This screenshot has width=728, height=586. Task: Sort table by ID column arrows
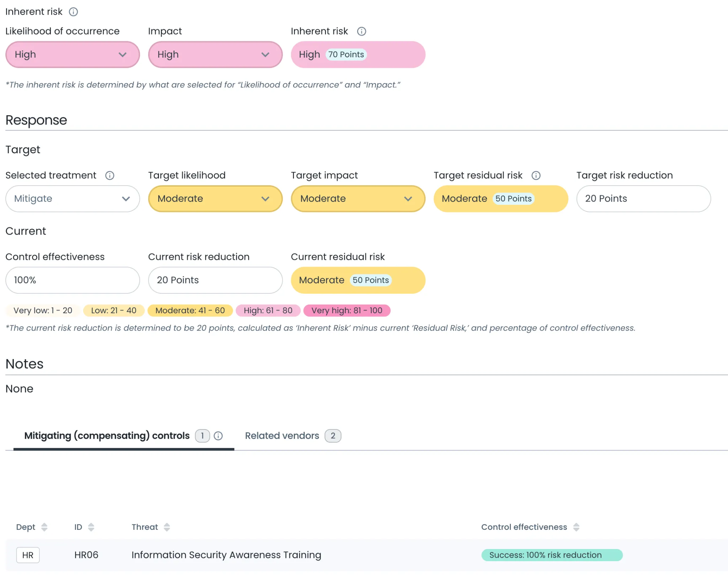pyautogui.click(x=91, y=527)
